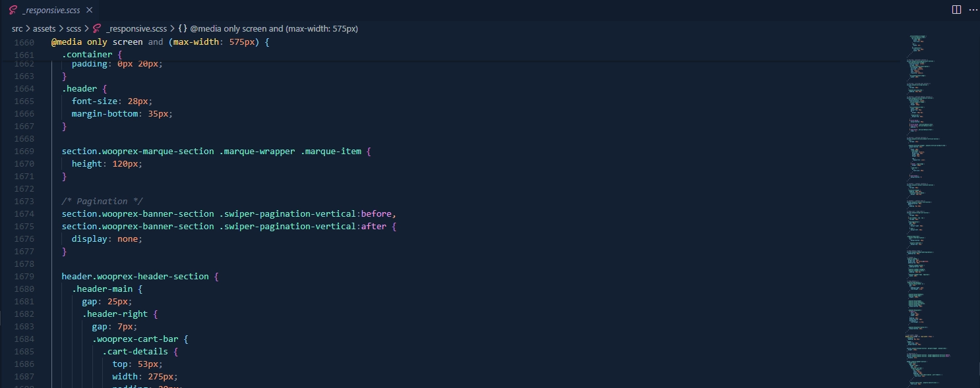Open the src breadcrumb folder
This screenshot has height=388, width=980.
pyautogui.click(x=16, y=28)
